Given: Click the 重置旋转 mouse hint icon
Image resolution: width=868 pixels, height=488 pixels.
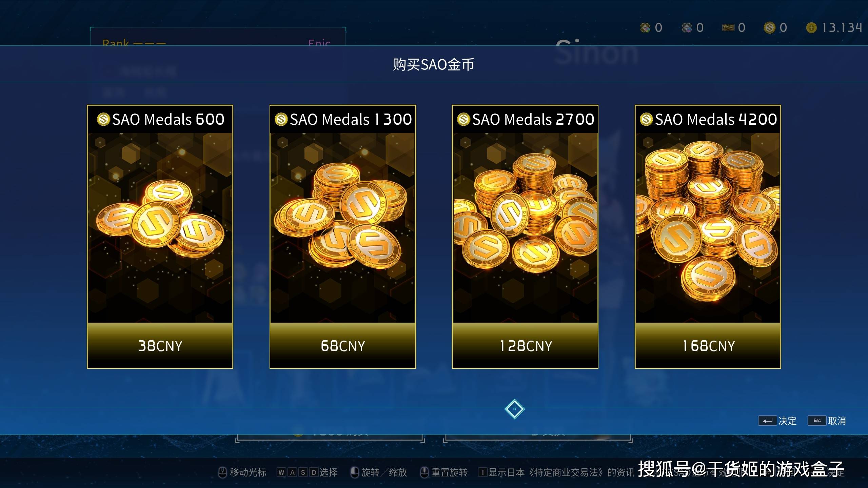Looking at the screenshot, I should 424,472.
